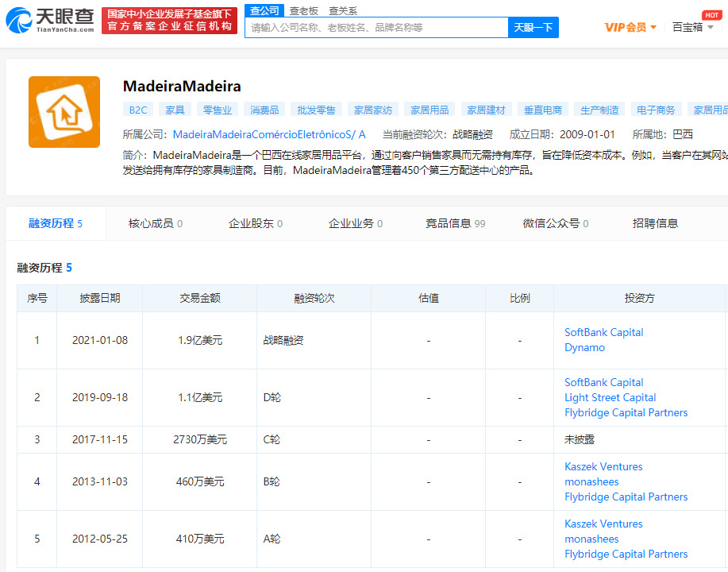Click the 家具 tag
This screenshot has height=572, width=728.
click(175, 110)
